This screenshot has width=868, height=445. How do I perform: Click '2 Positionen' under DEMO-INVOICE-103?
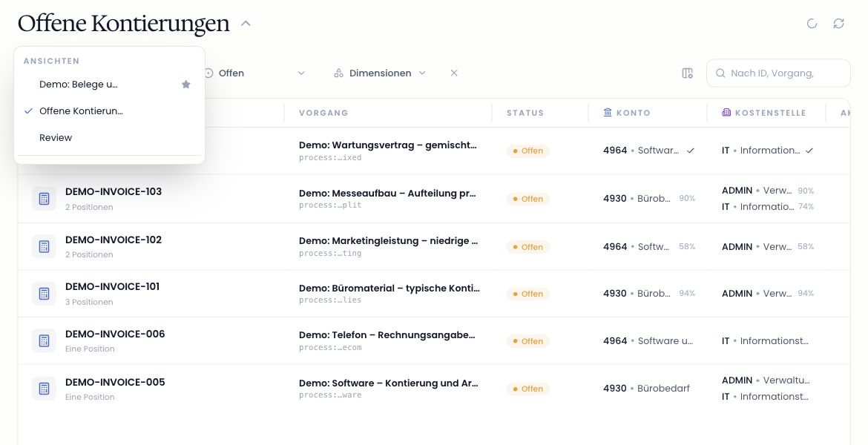[x=89, y=207]
